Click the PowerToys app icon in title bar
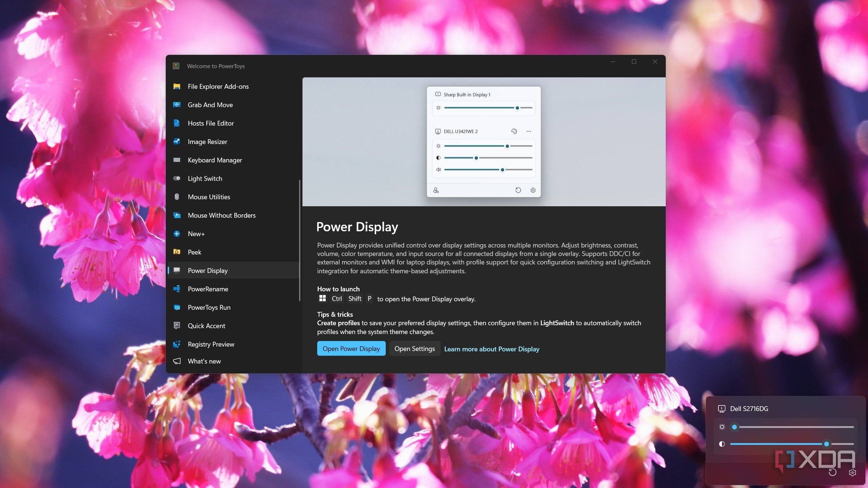This screenshot has width=868, height=488. [x=176, y=66]
